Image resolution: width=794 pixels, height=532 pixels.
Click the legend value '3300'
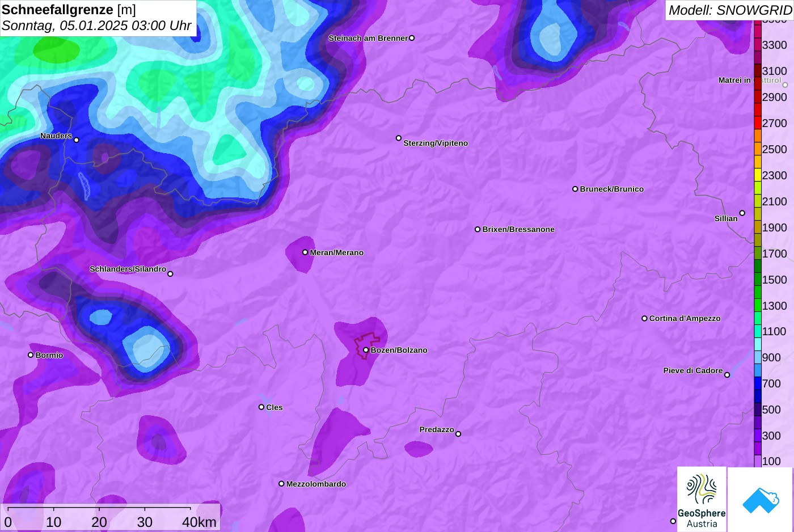click(x=775, y=45)
